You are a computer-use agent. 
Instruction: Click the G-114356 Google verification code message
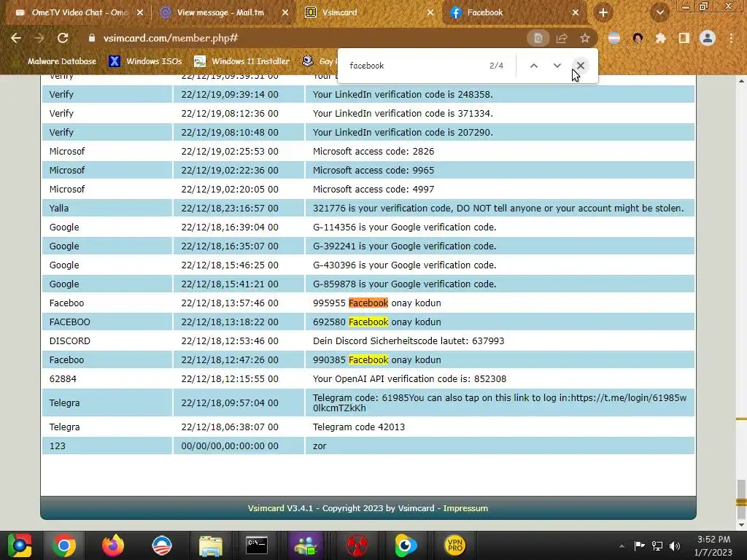(x=404, y=227)
